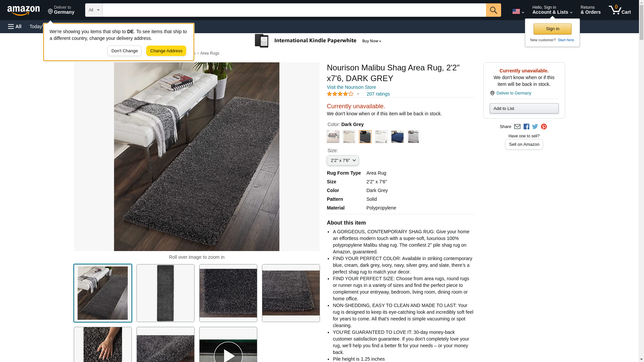Expand the language flag selector
Viewport: 644px width, 362px height.
click(x=518, y=11)
